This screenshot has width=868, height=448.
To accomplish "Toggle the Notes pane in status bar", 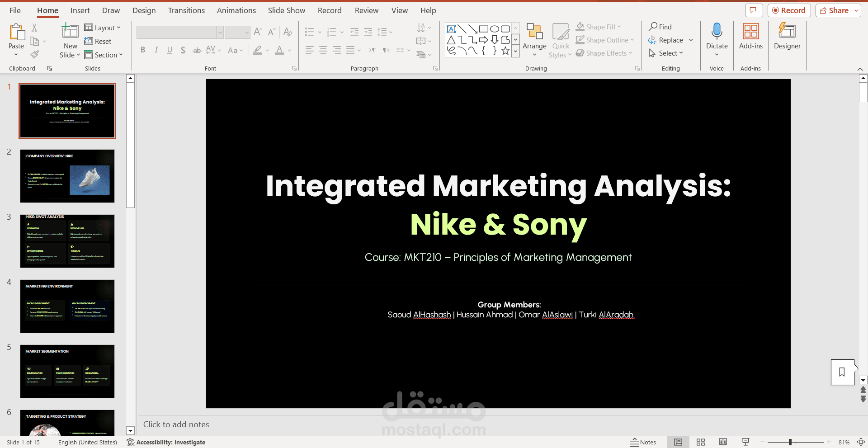I will (x=643, y=442).
